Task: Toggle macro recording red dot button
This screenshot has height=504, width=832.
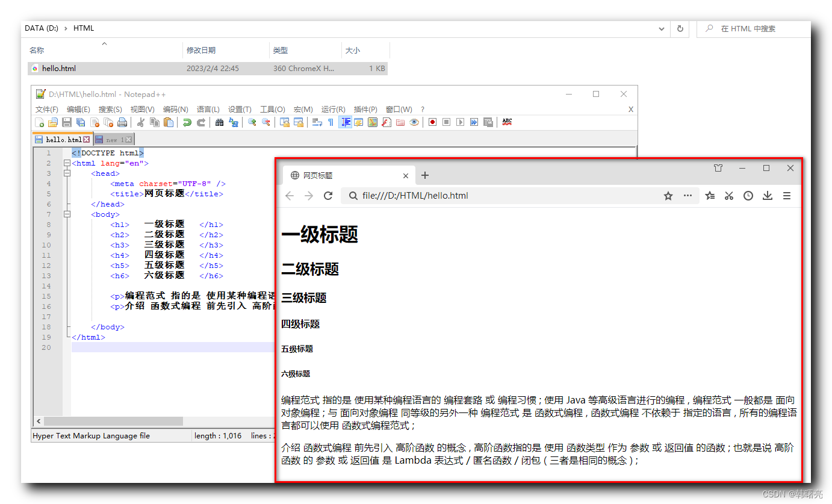Action: pos(432,122)
